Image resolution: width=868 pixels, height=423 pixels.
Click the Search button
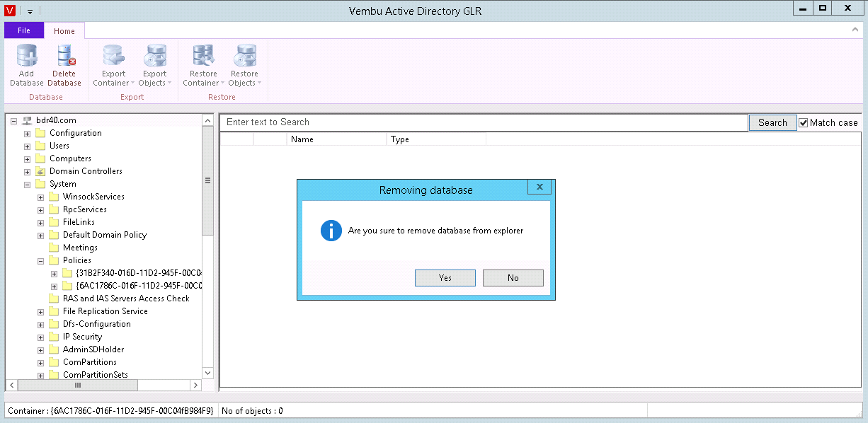772,122
